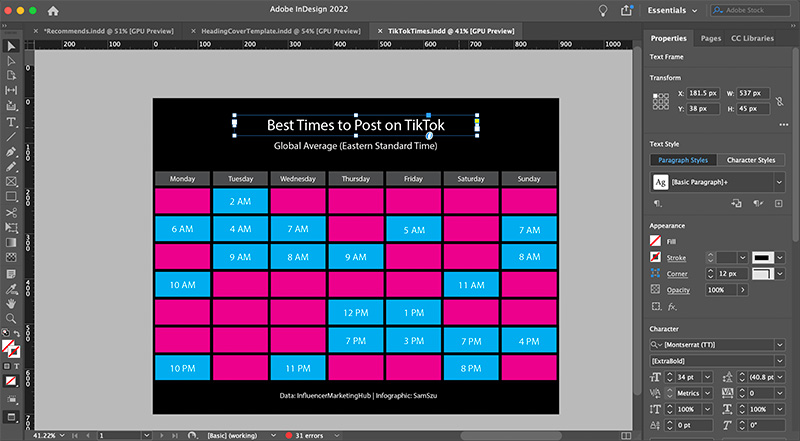
Task: Expand the Basic Paragraph style dropdown
Action: (779, 182)
